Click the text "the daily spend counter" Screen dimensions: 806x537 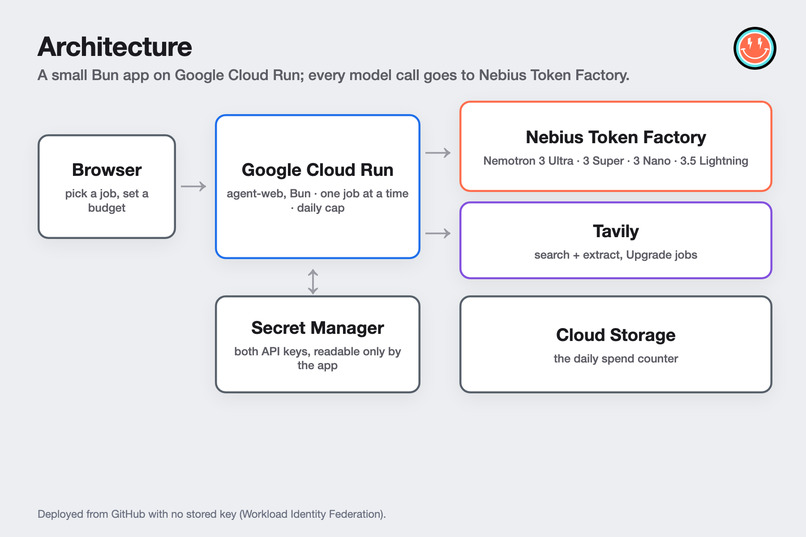[616, 359]
